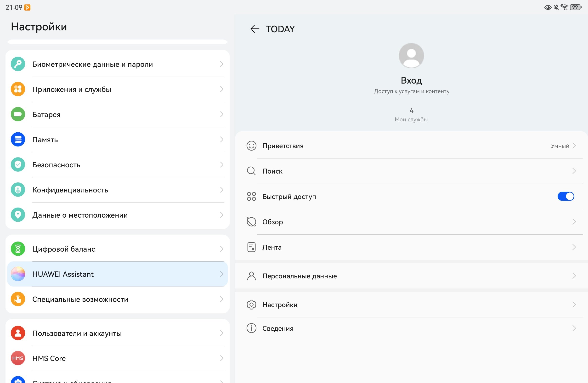Image resolution: width=588 pixels, height=383 pixels.
Task: Select the HUAWEI Assistant entry
Action: point(117,274)
